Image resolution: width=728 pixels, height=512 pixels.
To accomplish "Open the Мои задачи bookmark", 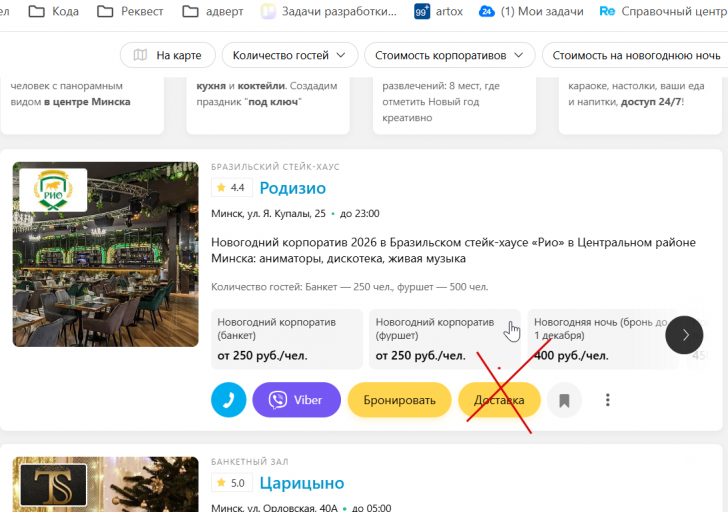I will point(531,11).
